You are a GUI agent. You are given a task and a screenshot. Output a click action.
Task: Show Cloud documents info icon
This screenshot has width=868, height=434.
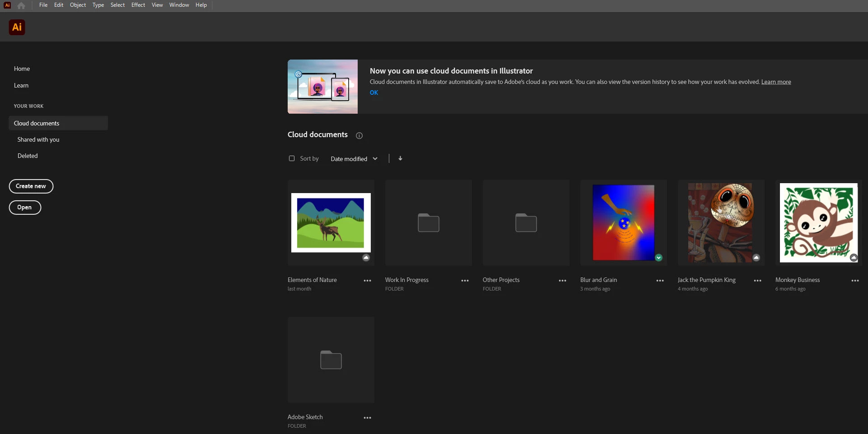(359, 135)
